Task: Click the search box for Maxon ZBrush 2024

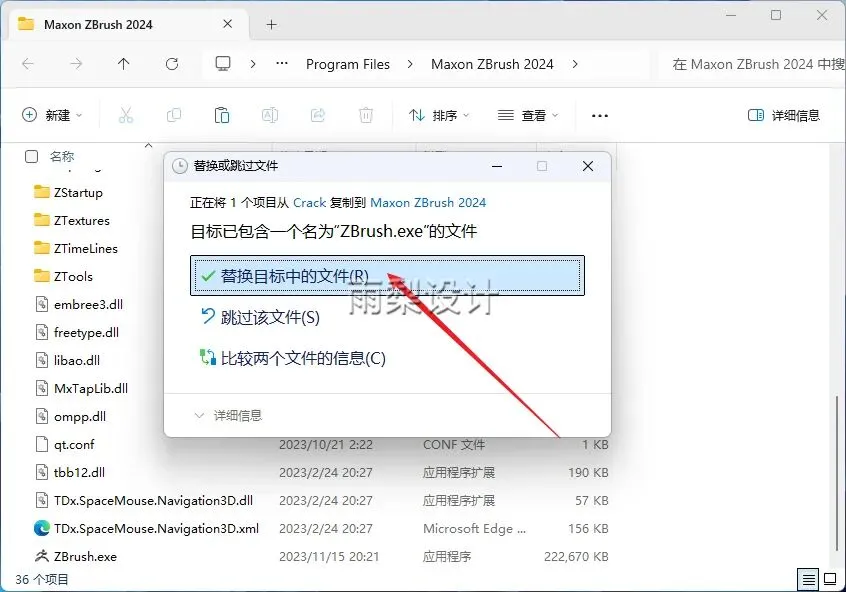Action: coord(753,64)
